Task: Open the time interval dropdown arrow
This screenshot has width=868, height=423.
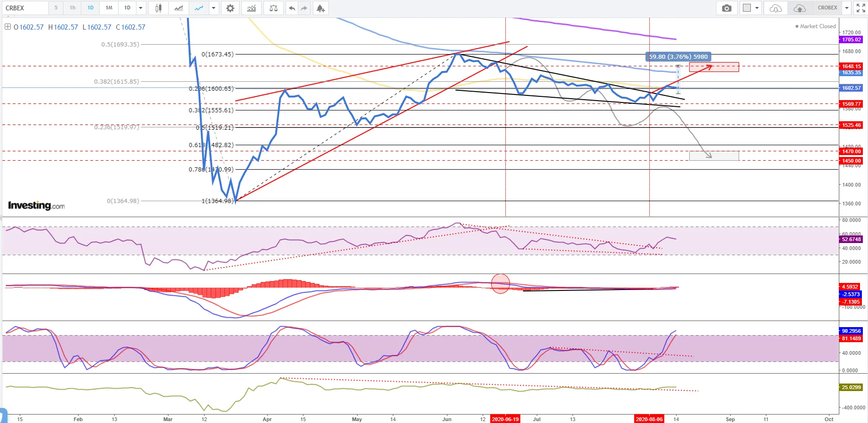Action: (x=141, y=8)
